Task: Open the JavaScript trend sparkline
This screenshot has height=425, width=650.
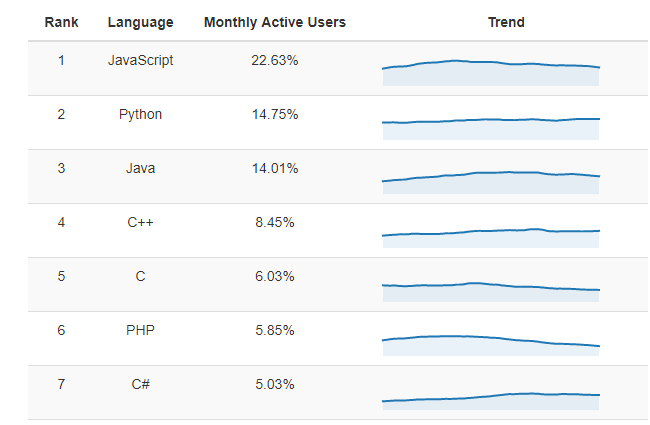Action: tap(491, 73)
